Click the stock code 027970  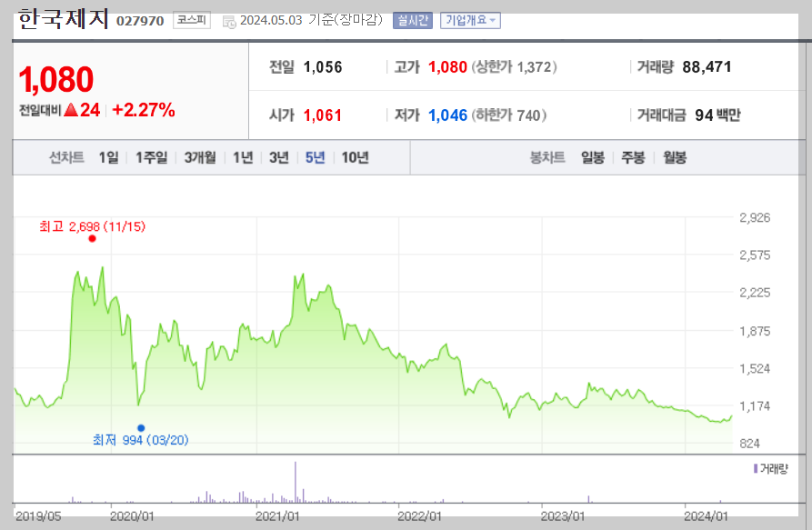(x=138, y=19)
